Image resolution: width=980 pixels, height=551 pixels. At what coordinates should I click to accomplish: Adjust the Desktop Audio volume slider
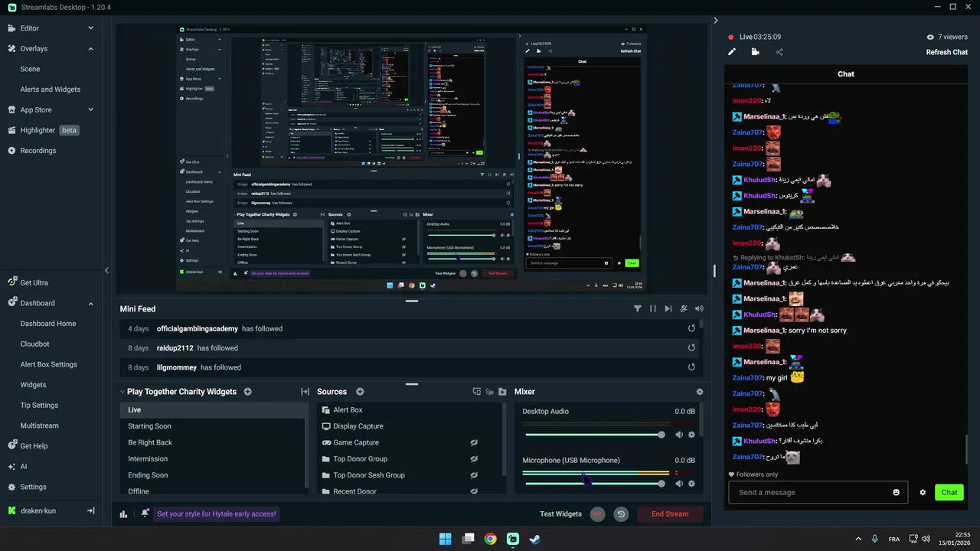(x=595, y=435)
